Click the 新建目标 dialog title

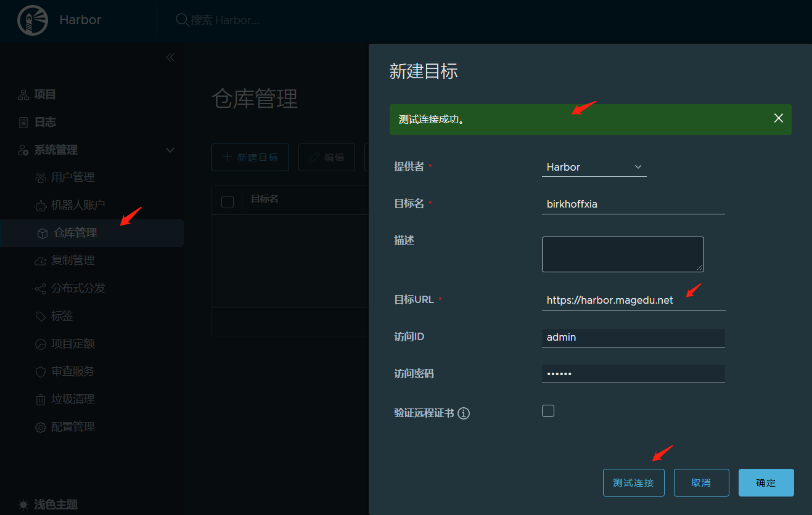424,71
